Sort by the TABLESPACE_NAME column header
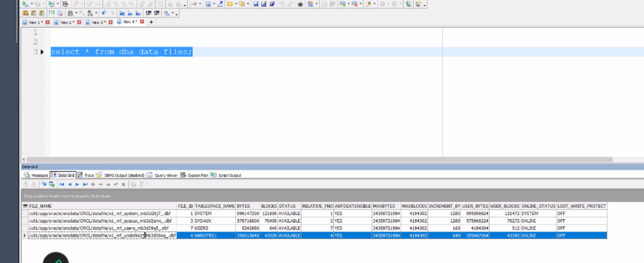644x263 pixels. (x=214, y=206)
